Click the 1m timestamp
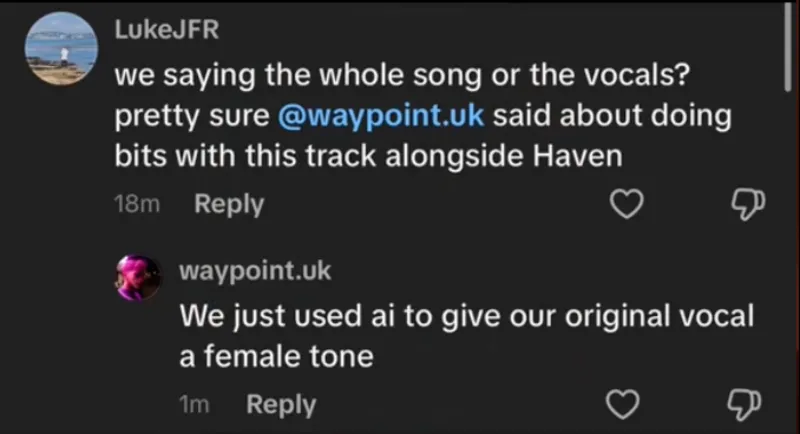This screenshot has width=800, height=434. (193, 405)
